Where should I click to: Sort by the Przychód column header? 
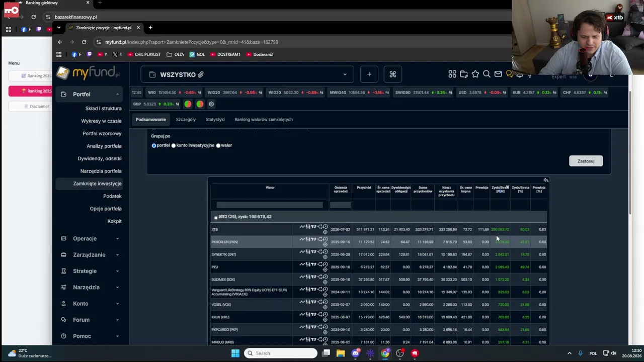tap(364, 188)
